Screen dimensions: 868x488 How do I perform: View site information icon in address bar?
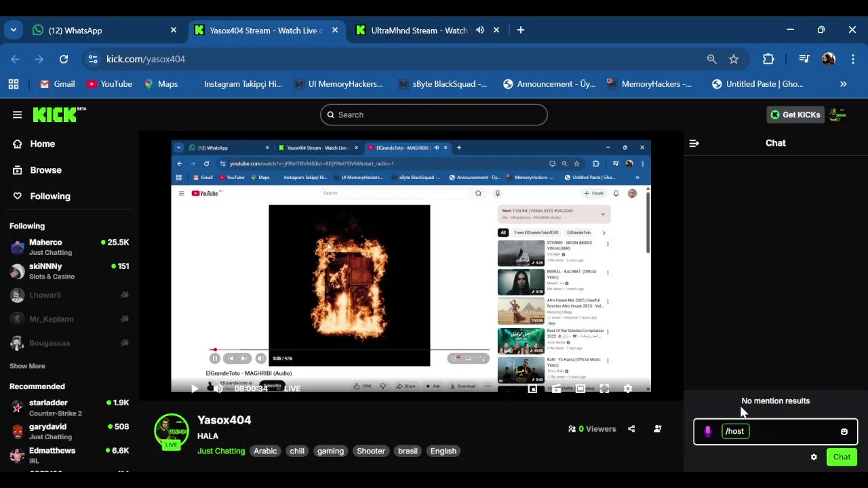(93, 59)
